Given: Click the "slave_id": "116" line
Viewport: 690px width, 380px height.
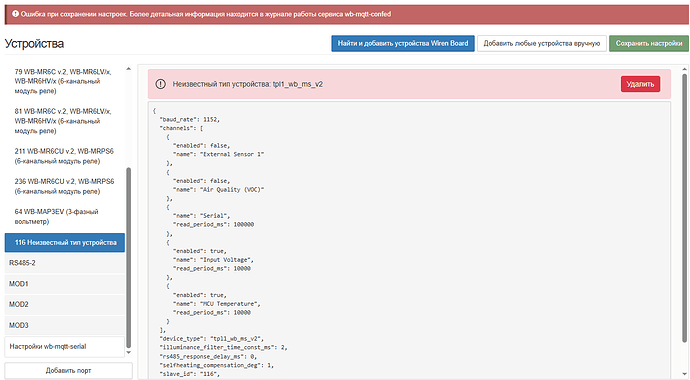Looking at the screenshot, I should point(189,374).
